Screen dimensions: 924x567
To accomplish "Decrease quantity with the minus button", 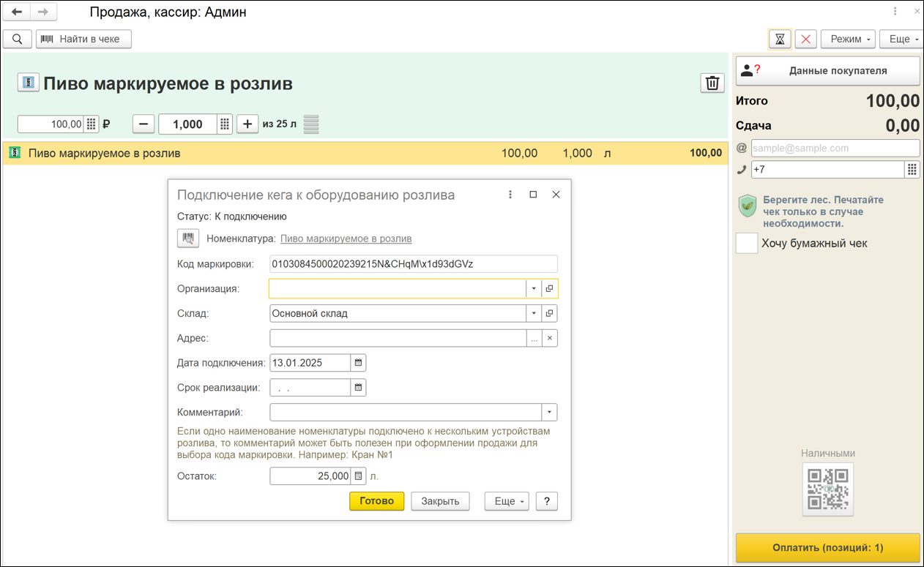I will (x=144, y=124).
